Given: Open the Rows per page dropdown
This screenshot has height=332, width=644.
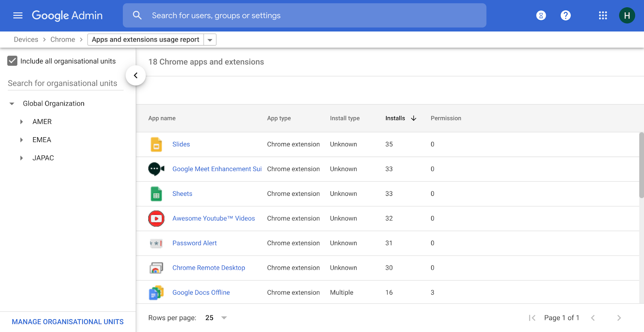Looking at the screenshot, I should [216, 318].
